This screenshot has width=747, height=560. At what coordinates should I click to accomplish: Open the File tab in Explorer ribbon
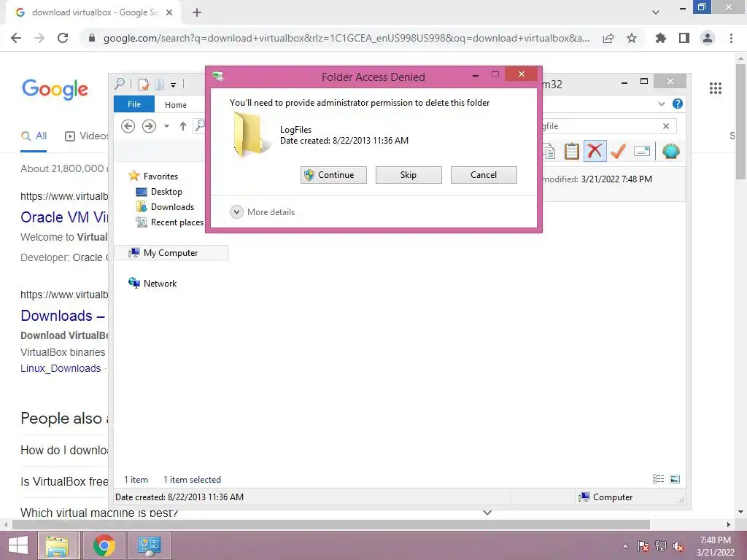(x=134, y=104)
